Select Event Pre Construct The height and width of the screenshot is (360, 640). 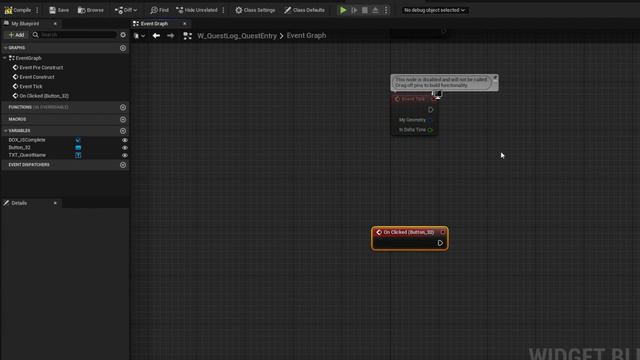(x=41, y=67)
